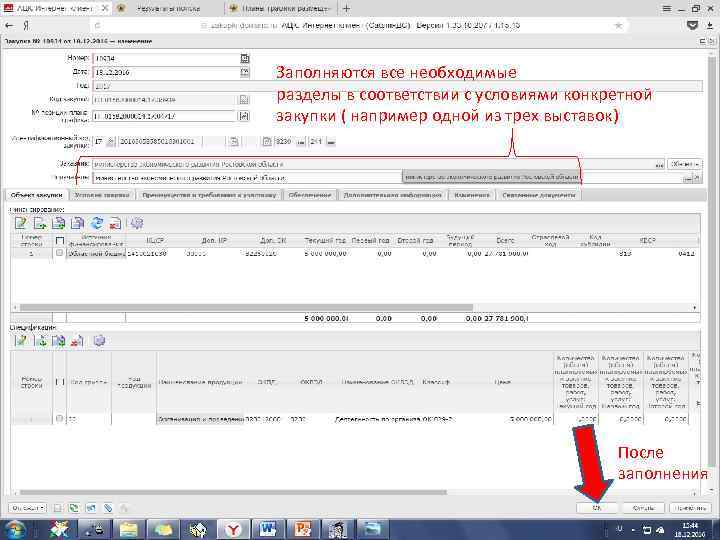
Task: Click the browser back arrow
Action: click(x=9, y=26)
